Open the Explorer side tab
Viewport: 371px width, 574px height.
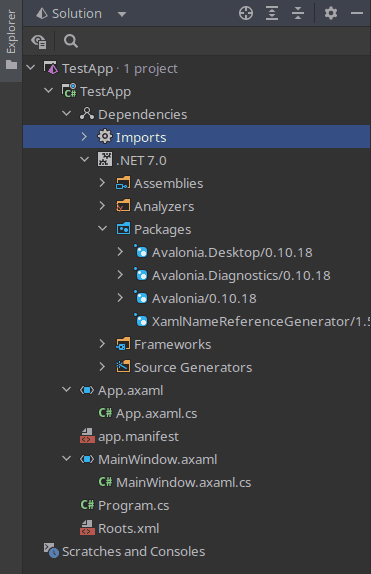pyautogui.click(x=11, y=40)
